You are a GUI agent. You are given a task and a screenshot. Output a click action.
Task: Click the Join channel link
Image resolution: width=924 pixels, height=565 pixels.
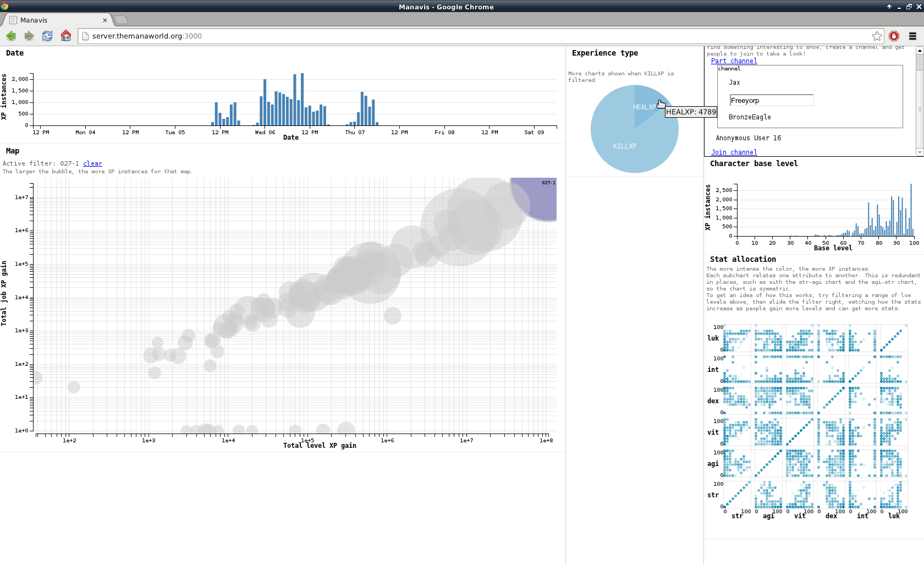coord(734,152)
